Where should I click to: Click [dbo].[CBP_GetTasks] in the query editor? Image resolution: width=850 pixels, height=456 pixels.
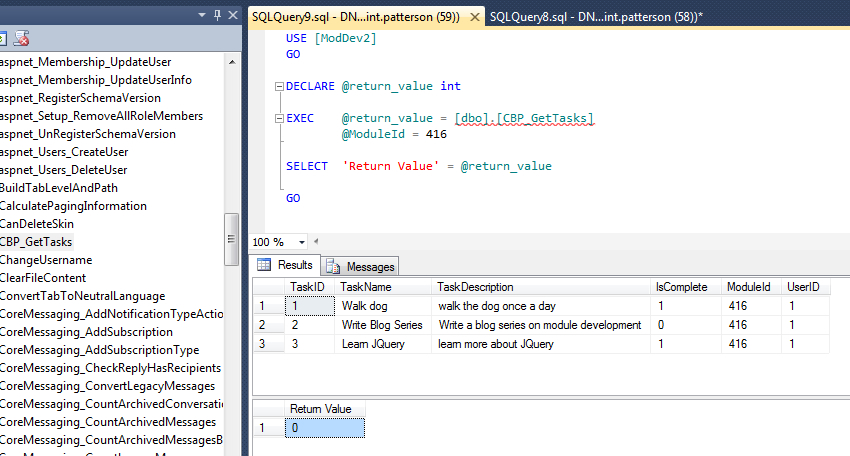pos(524,118)
